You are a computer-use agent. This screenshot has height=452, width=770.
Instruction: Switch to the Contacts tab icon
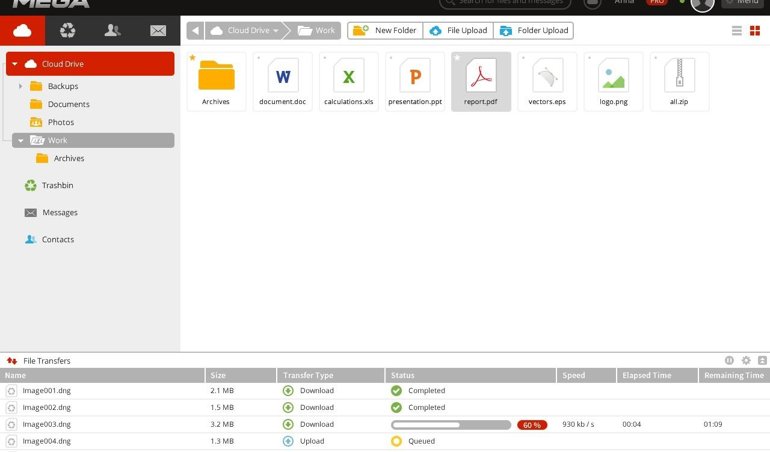112,30
